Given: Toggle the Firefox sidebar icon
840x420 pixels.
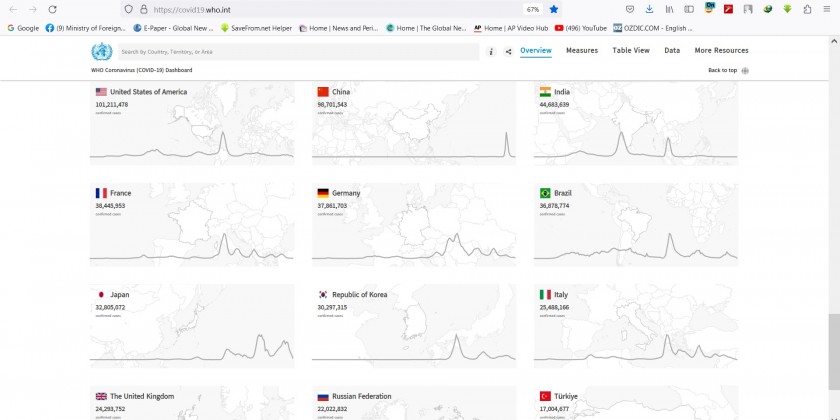Looking at the screenshot, I should 689,9.
